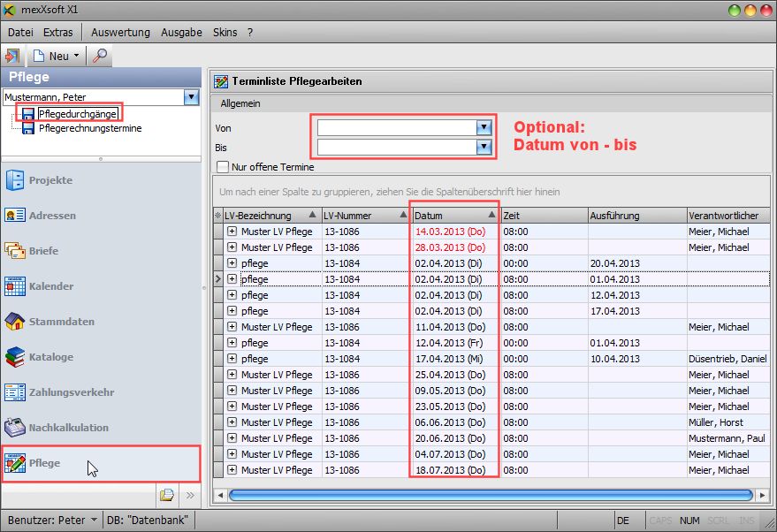Click the horizontal scrollbar thumb
Viewport: 777px width, 532px height.
[491, 495]
